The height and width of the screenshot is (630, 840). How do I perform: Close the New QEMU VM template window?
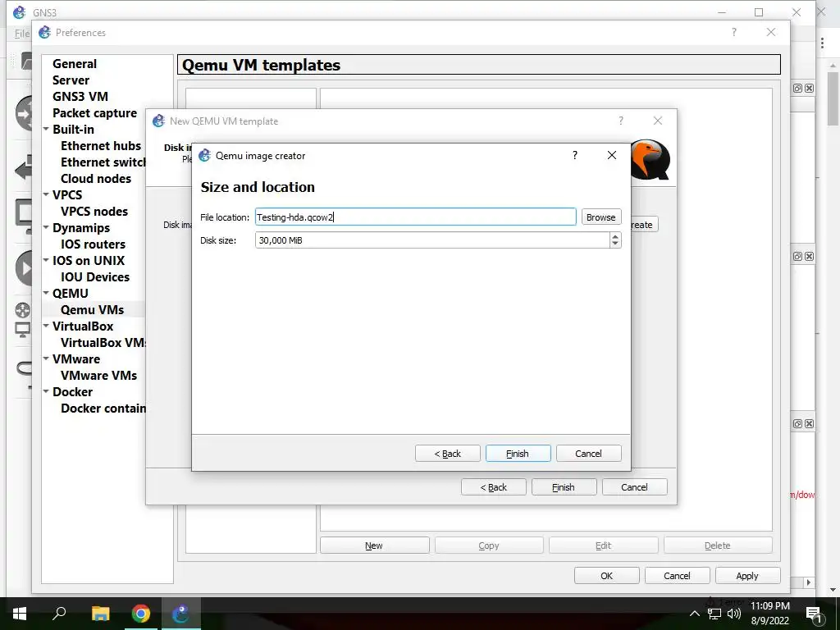[x=658, y=121]
